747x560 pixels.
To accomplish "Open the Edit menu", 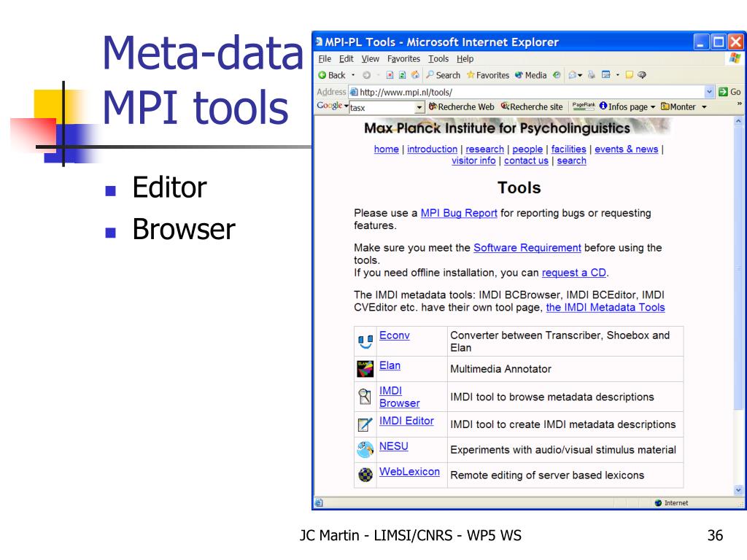I will [347, 58].
